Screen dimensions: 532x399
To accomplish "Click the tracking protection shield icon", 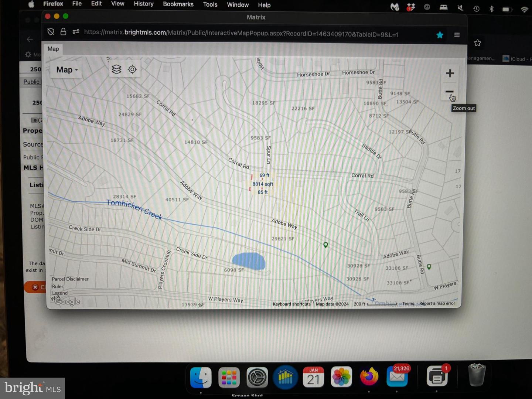I will pos(51,32).
